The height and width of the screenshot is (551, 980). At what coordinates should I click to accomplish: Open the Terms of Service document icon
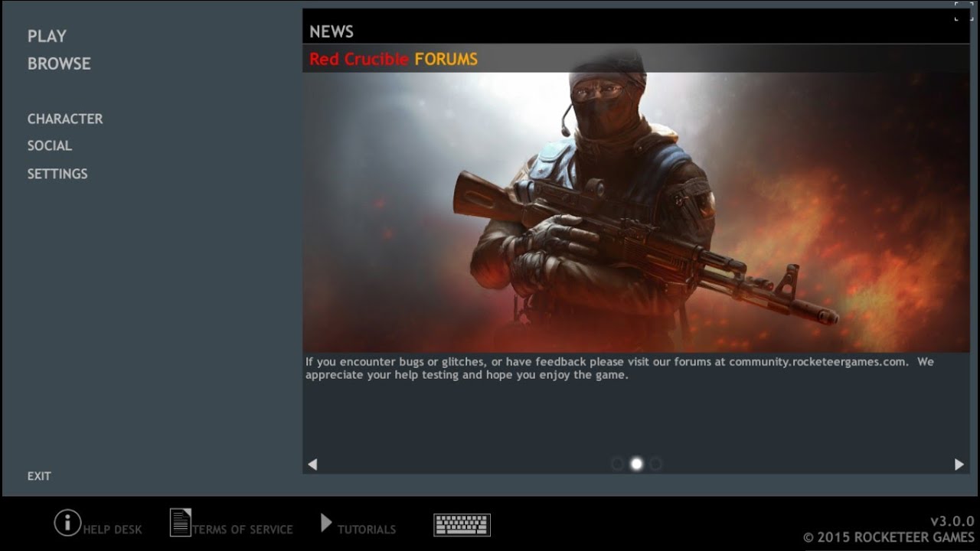click(181, 523)
